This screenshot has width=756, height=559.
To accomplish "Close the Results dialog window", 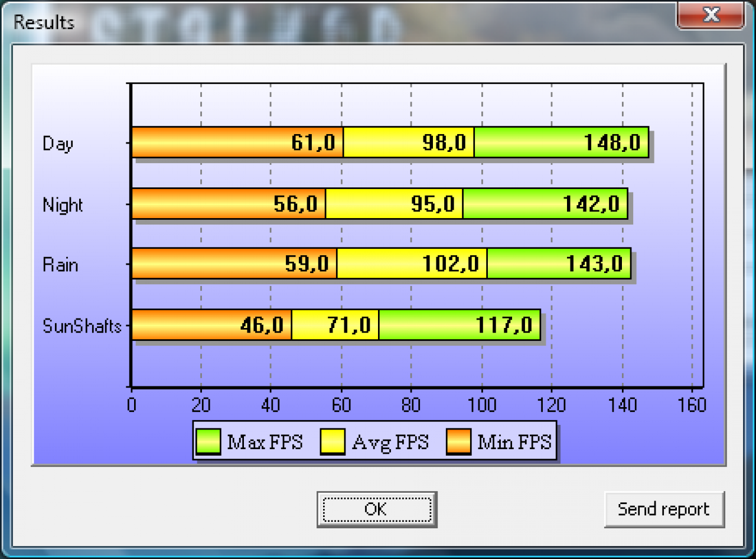I will [711, 15].
